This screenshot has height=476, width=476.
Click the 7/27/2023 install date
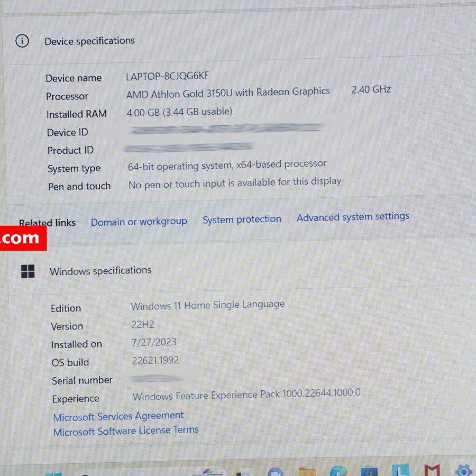[x=154, y=342]
